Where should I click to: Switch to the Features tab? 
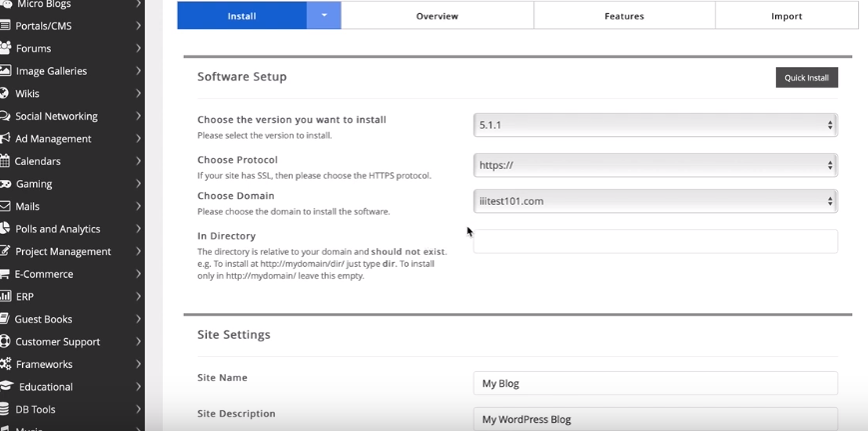coord(624,16)
